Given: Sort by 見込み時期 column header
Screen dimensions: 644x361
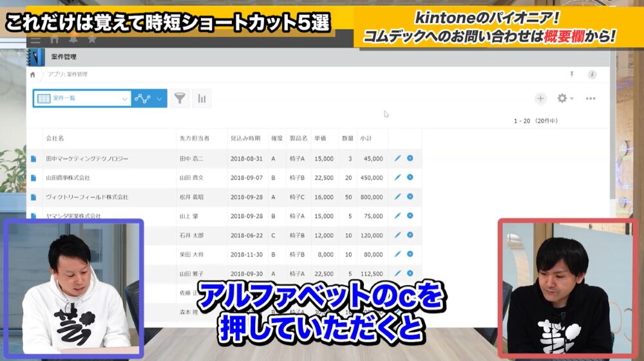Looking at the screenshot, I should point(245,138).
